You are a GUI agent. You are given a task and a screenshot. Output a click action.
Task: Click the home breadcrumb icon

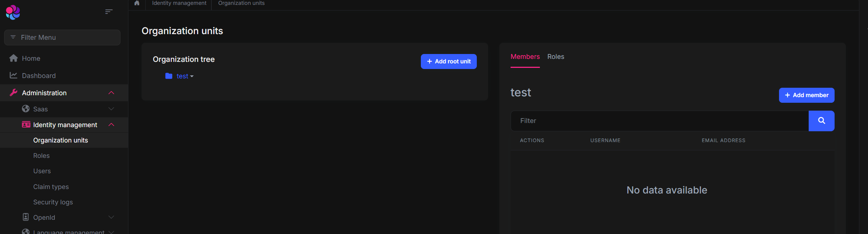tap(137, 3)
